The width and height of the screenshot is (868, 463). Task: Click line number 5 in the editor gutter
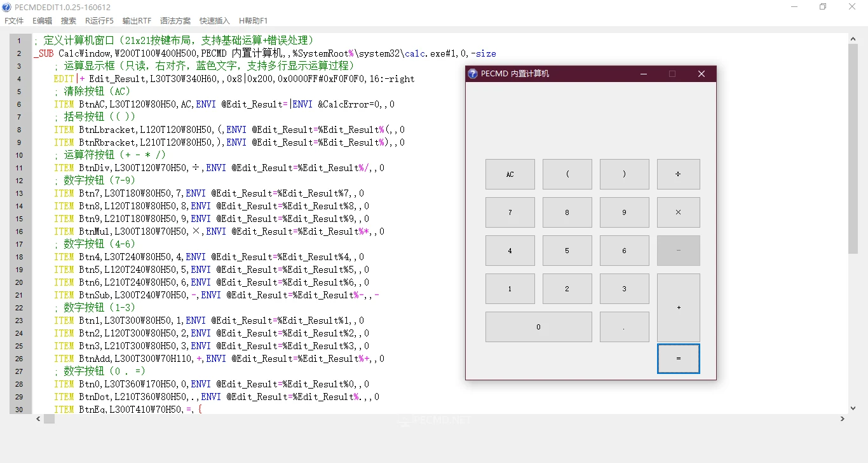click(18, 91)
